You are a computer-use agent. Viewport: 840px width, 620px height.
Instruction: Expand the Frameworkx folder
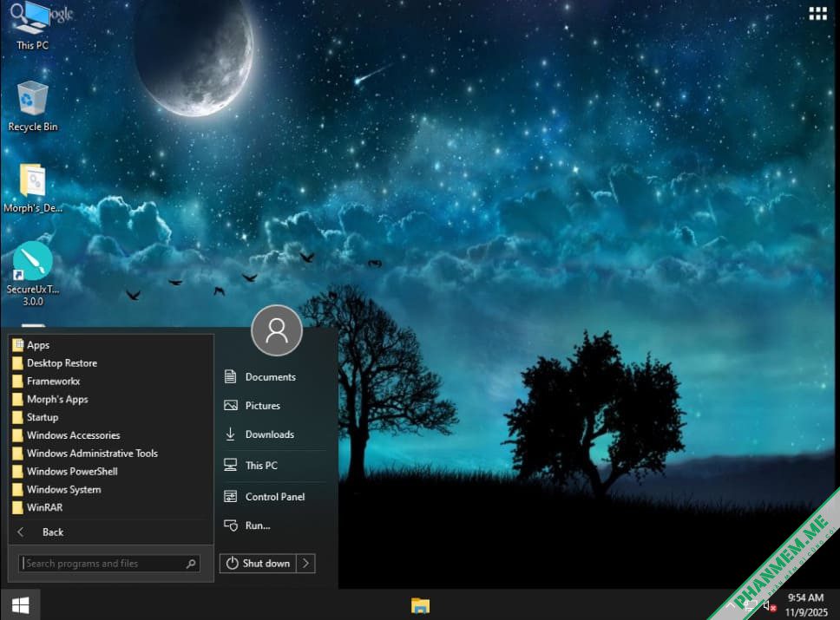point(111,382)
